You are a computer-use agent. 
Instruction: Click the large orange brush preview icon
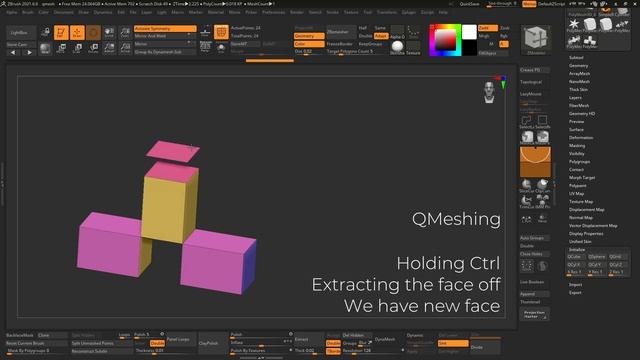[x=535, y=162]
